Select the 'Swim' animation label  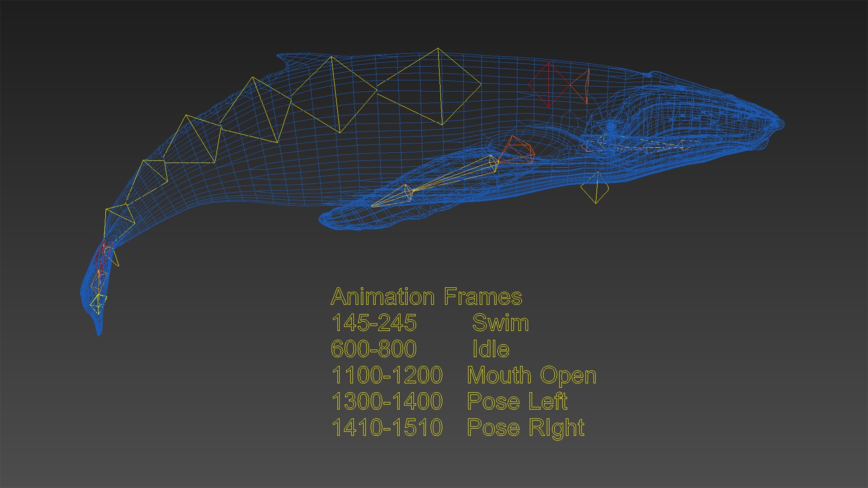pos(500,323)
